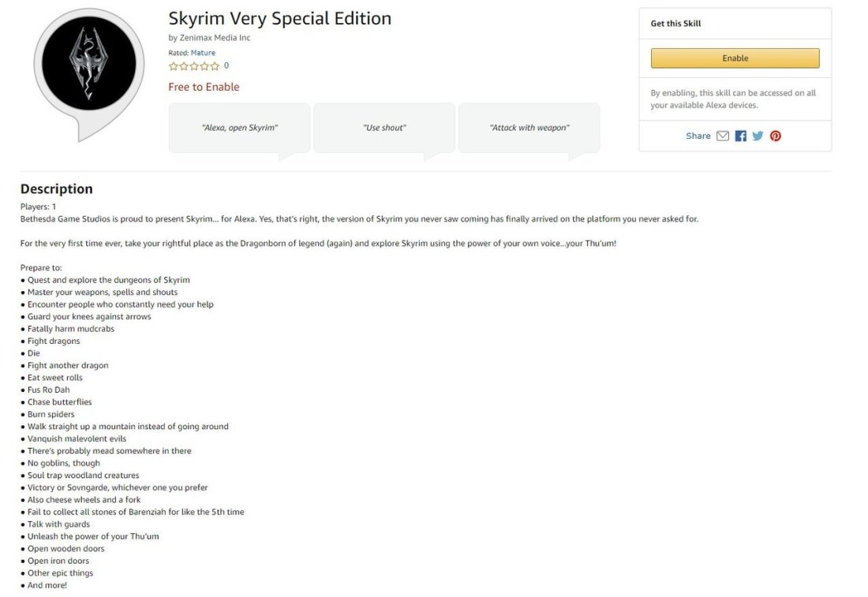868x597 pixels.
Task: Click the Get this Skill panel header
Action: pyautogui.click(x=675, y=24)
